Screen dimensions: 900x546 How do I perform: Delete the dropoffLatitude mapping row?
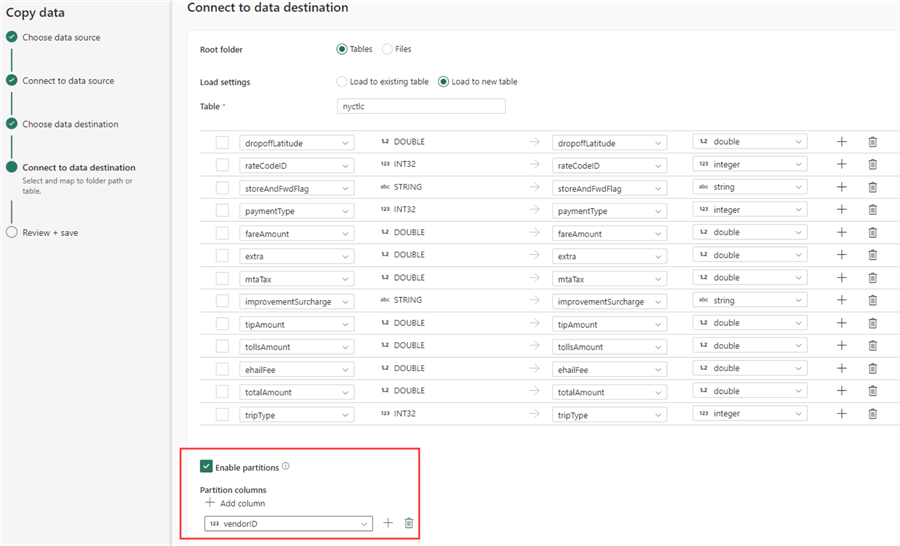pos(872,142)
